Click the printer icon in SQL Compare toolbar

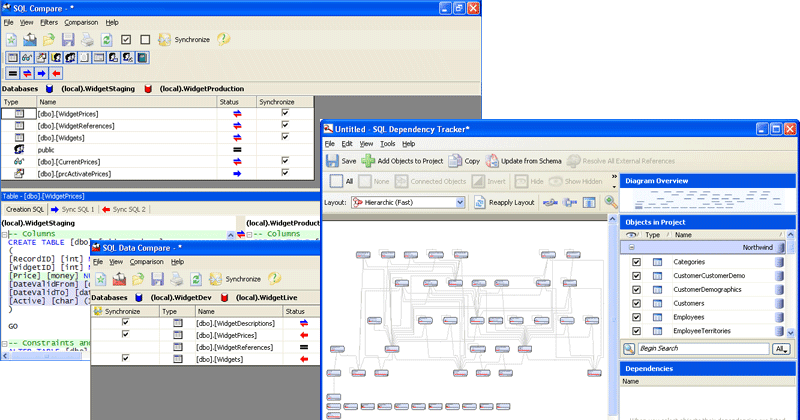click(x=87, y=39)
